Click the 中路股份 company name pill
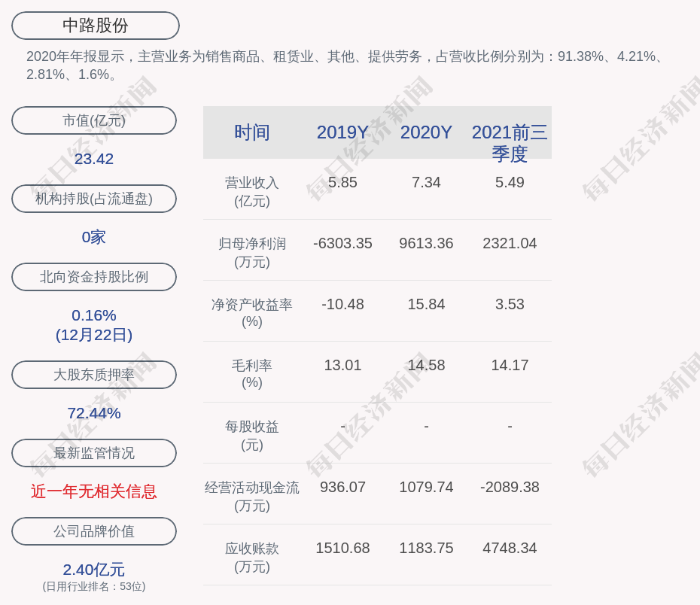 (96, 26)
